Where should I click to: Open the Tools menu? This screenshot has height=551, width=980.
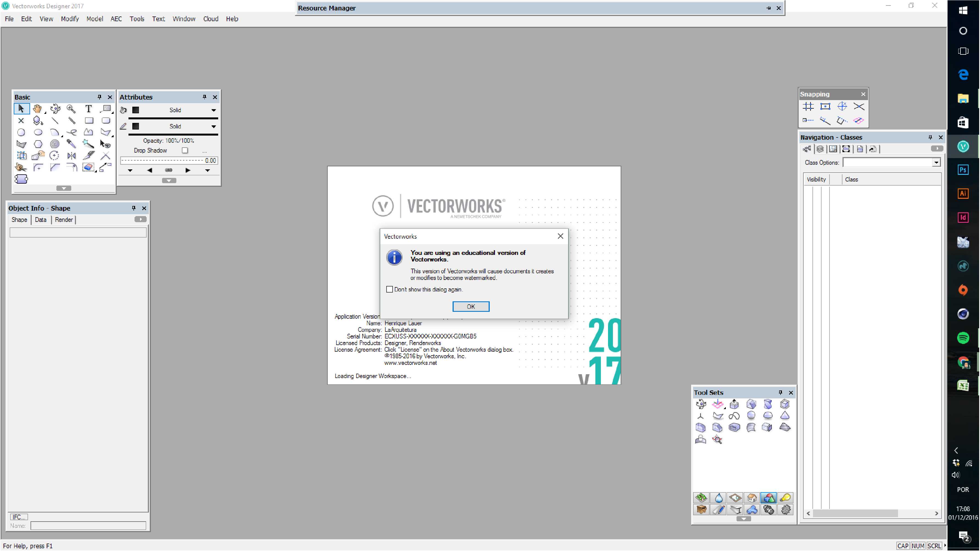[137, 19]
